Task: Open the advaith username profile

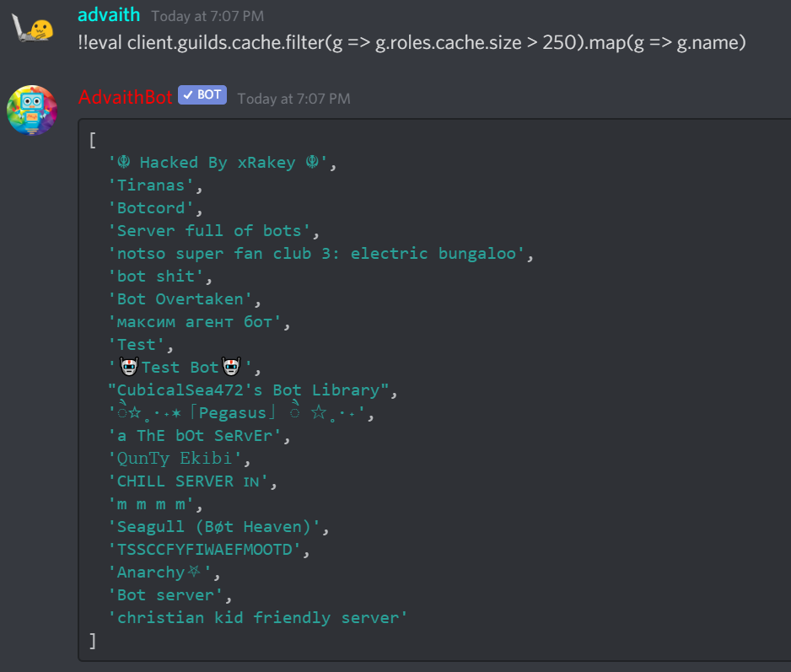Action: click(x=109, y=14)
